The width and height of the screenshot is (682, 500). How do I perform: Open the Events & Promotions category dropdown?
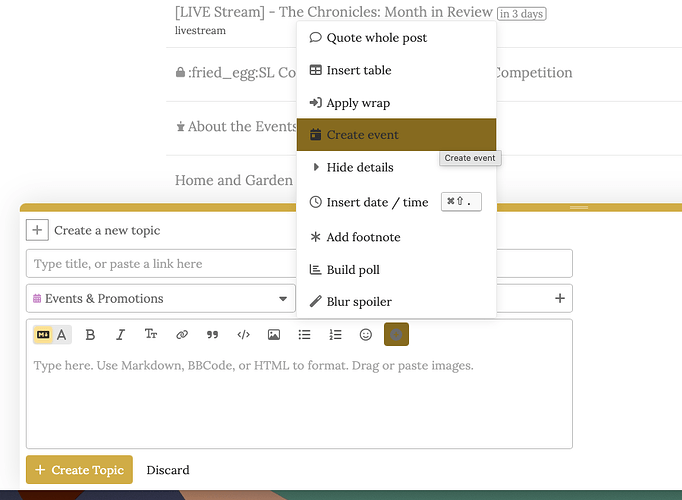[160, 298]
